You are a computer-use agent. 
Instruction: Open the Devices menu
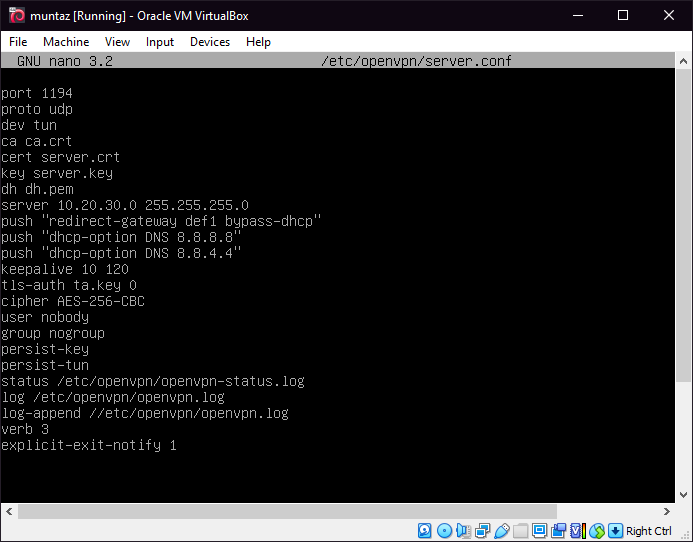210,42
